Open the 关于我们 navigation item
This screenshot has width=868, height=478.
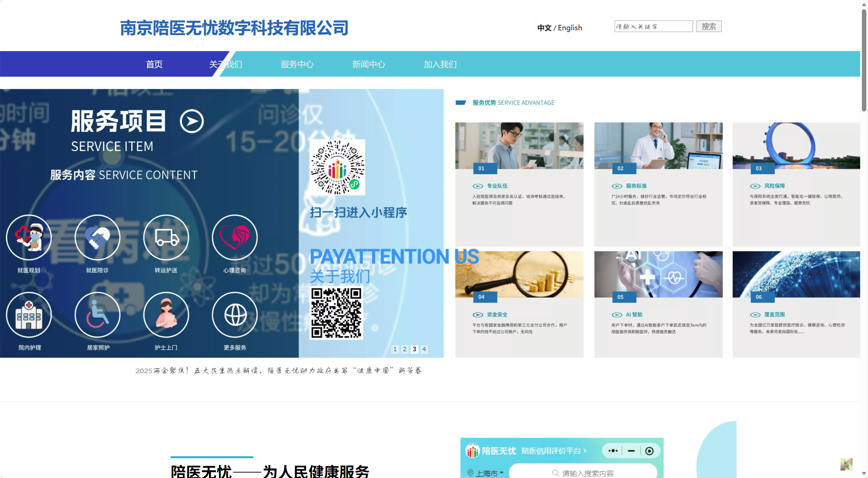point(225,64)
